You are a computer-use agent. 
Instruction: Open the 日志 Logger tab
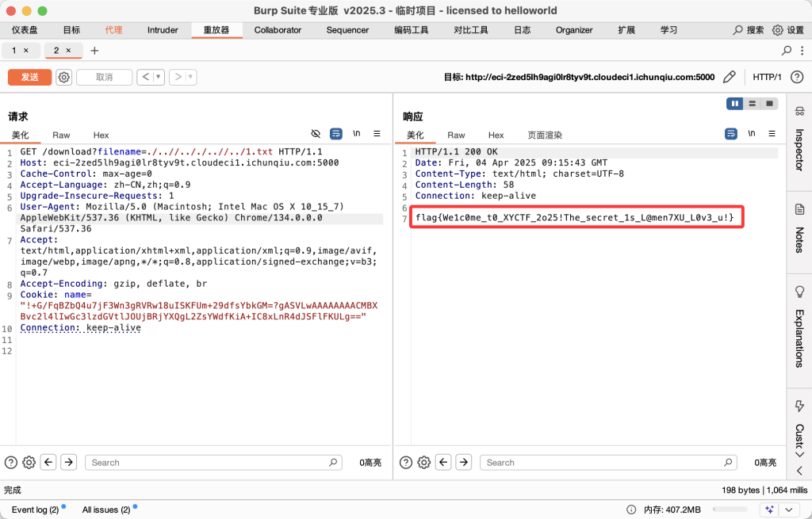point(522,30)
